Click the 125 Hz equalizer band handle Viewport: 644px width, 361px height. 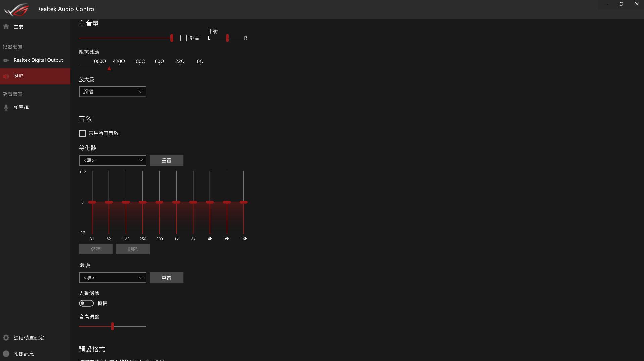click(x=126, y=202)
